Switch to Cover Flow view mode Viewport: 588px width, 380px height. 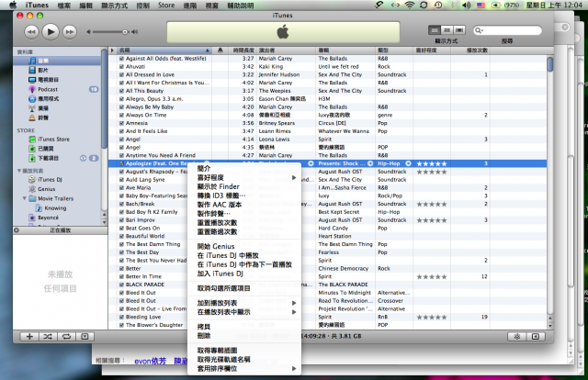[x=459, y=30]
